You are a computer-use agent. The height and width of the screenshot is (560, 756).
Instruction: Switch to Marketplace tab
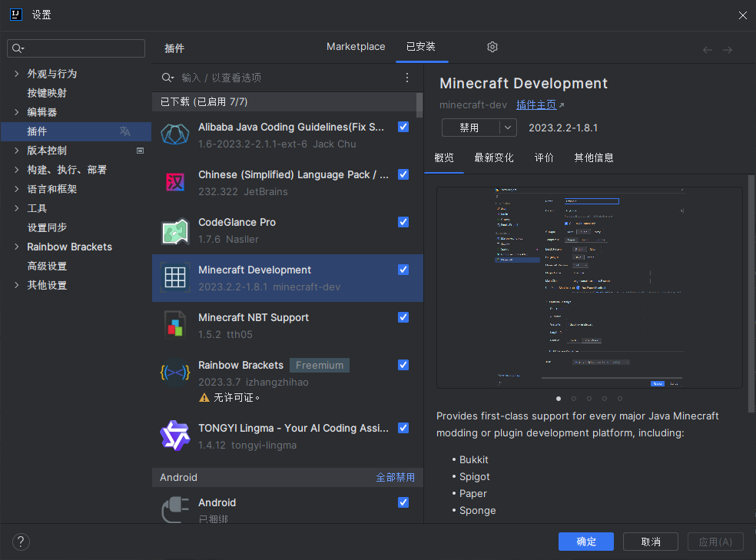click(356, 47)
